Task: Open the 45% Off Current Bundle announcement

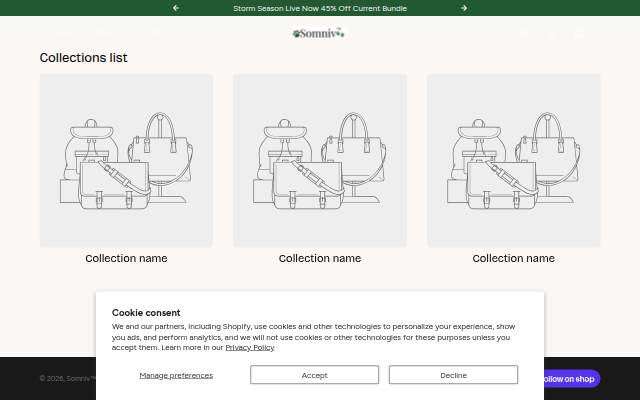Action: pos(320,8)
